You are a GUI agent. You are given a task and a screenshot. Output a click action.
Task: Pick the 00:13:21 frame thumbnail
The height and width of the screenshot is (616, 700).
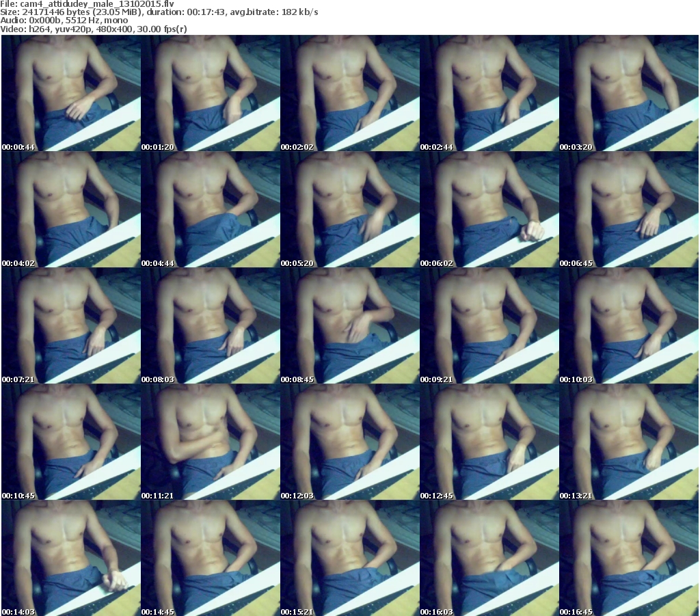(x=629, y=442)
